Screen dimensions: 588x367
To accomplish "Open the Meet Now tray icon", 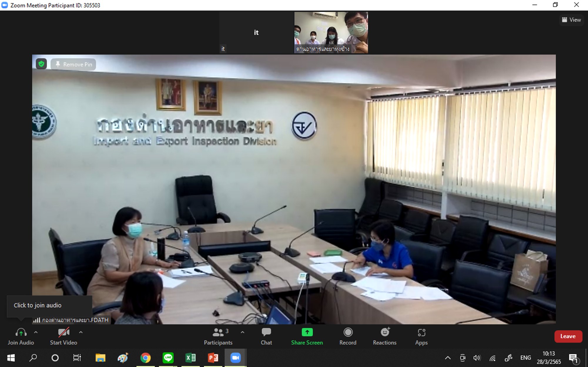I will click(463, 358).
